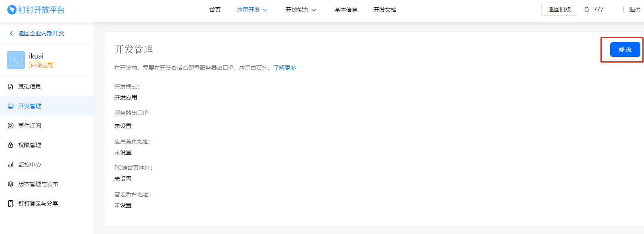Click the PC端首页地址 label
Image resolution: width=644 pixels, height=234 pixels.
click(x=133, y=168)
